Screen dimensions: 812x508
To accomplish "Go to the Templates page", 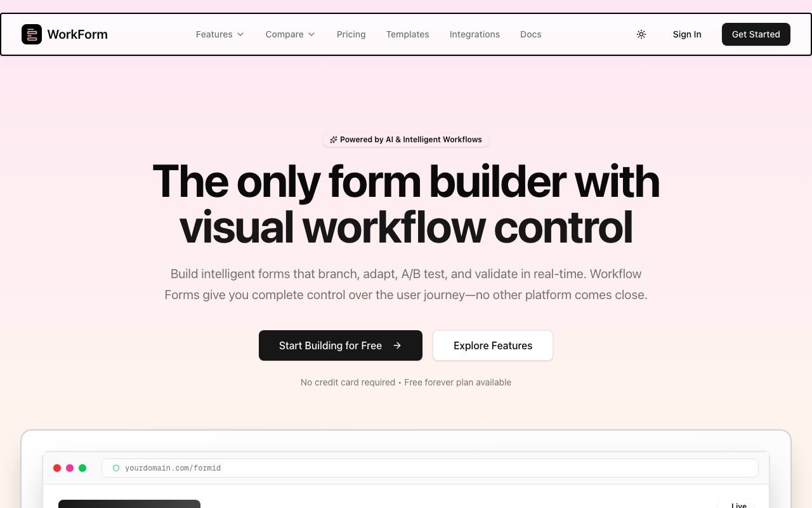I will point(407,34).
